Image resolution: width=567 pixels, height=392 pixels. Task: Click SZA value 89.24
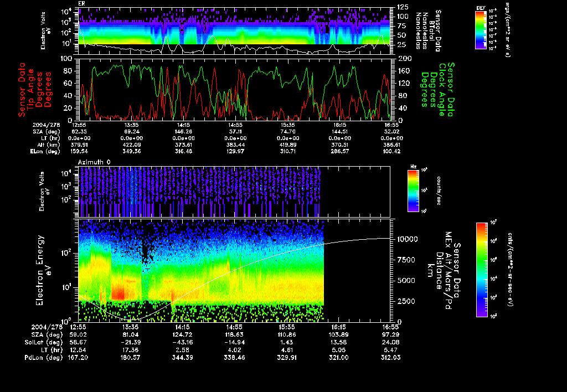[131, 132]
